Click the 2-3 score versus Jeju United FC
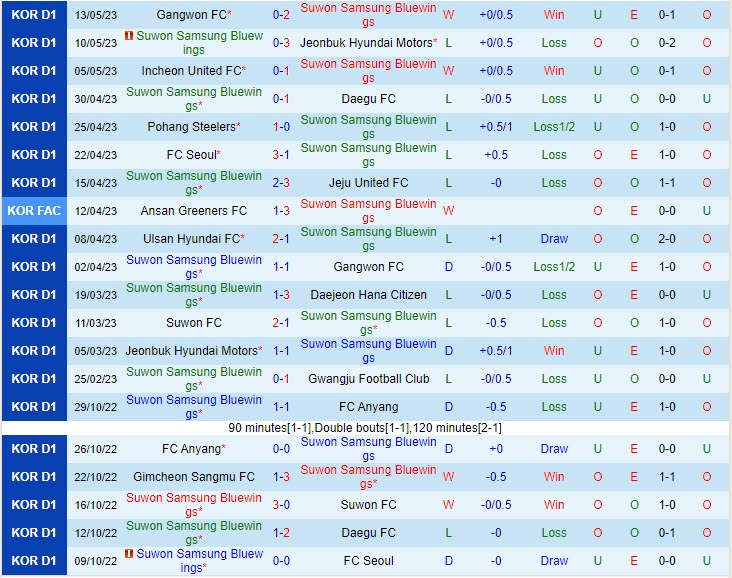 [x=281, y=183]
